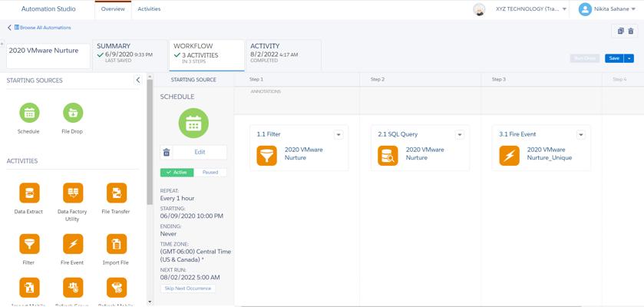644x307 pixels.
Task: Collapse the Starting Sources side panel
Action: click(138, 80)
